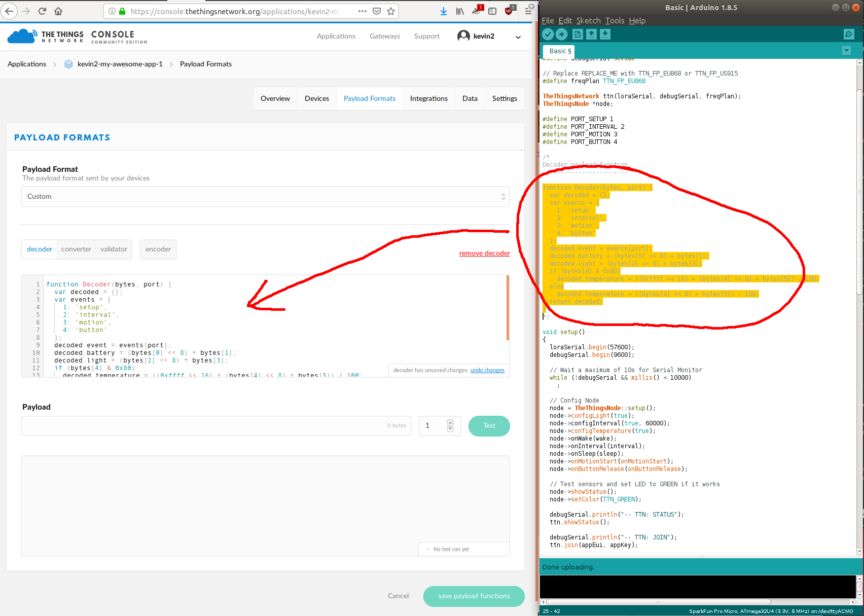Click the Cancel button
The height and width of the screenshot is (616, 864).
[x=398, y=596]
